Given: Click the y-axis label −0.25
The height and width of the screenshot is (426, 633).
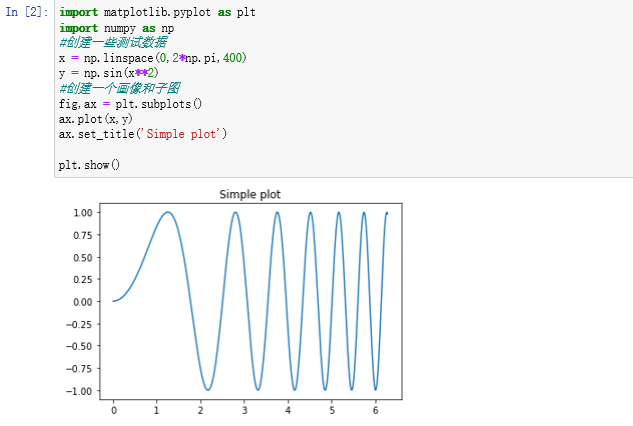Looking at the screenshot, I should click(79, 324).
